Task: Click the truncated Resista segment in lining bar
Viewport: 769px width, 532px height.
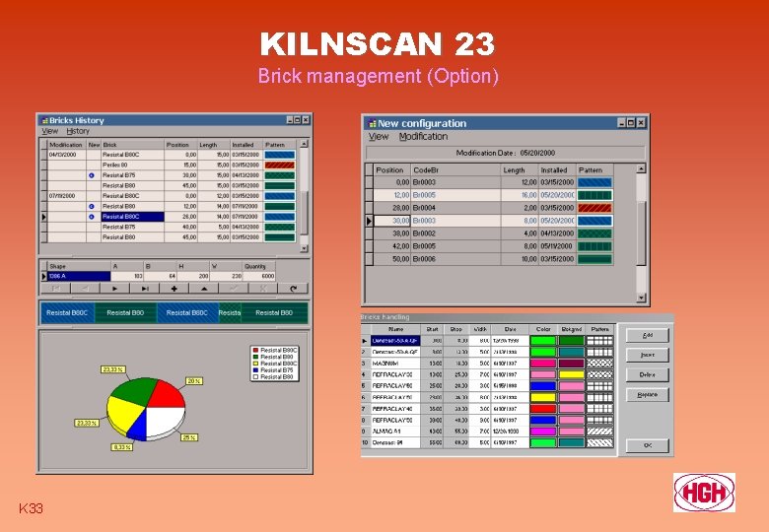Action: click(x=230, y=313)
